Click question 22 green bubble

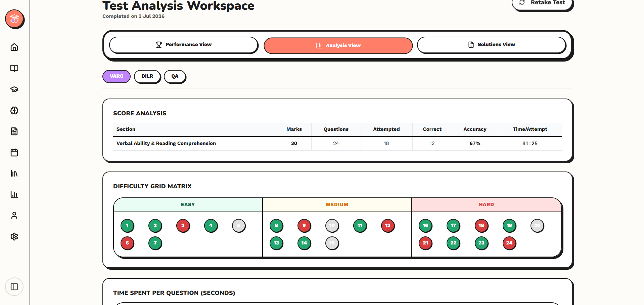[x=453, y=243]
